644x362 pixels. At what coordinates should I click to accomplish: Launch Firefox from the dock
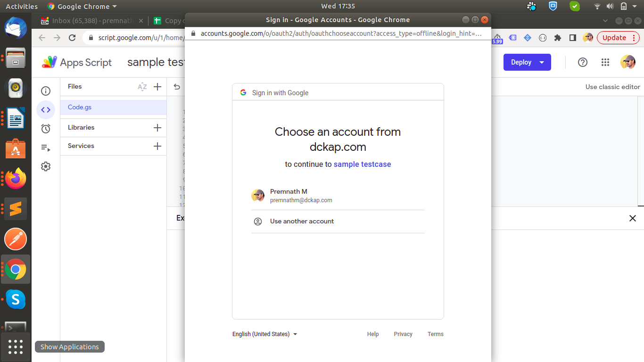click(16, 178)
